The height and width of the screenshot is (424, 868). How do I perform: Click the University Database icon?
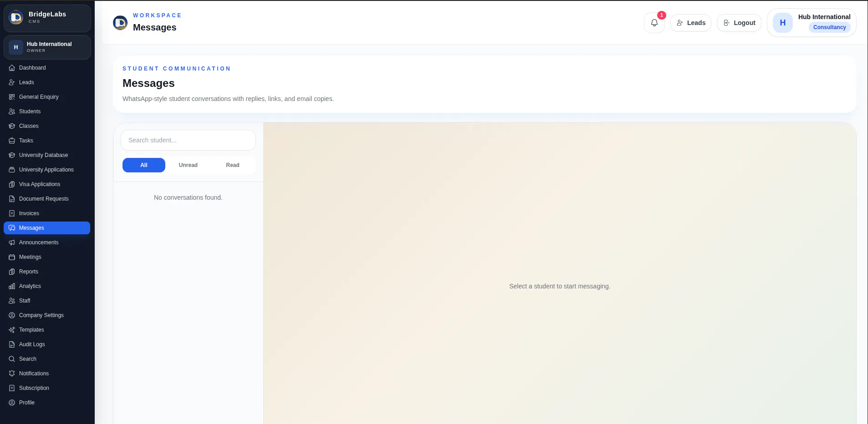12,155
